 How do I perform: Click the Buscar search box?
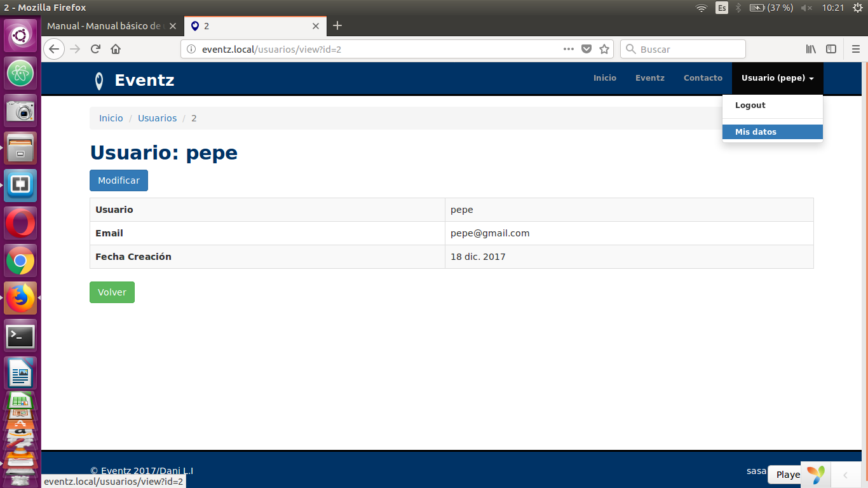pos(682,49)
